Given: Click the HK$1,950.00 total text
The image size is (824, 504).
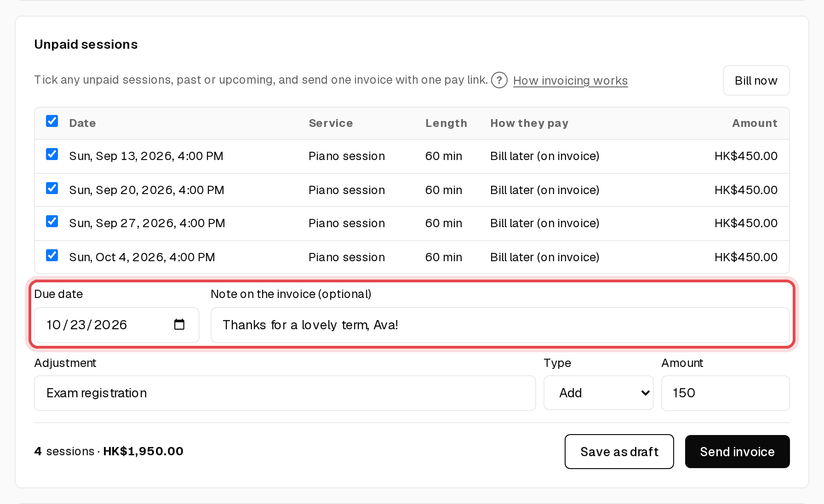Looking at the screenshot, I should [x=143, y=451].
